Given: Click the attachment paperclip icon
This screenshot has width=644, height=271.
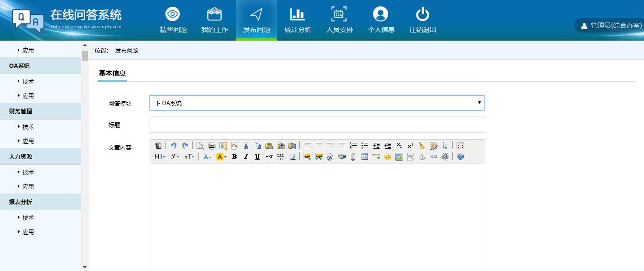Looking at the screenshot, I should 353,157.
